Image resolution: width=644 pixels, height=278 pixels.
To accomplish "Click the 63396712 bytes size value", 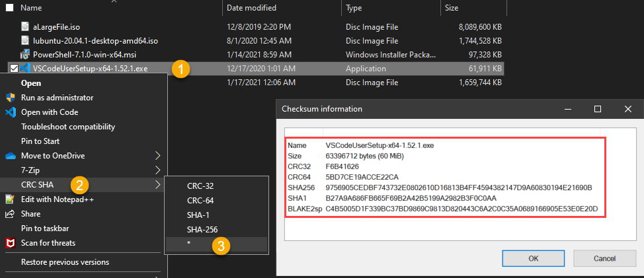I will 365,156.
